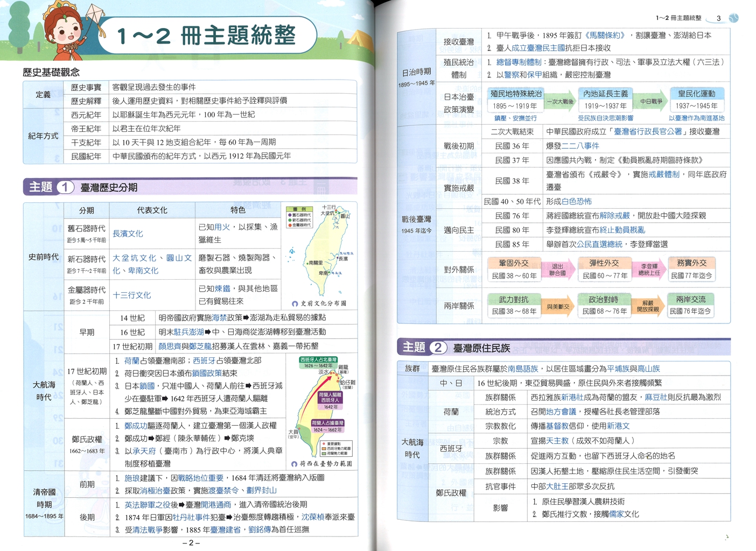Select the cell '西元紀年'
756x551 pixels.
point(86,115)
